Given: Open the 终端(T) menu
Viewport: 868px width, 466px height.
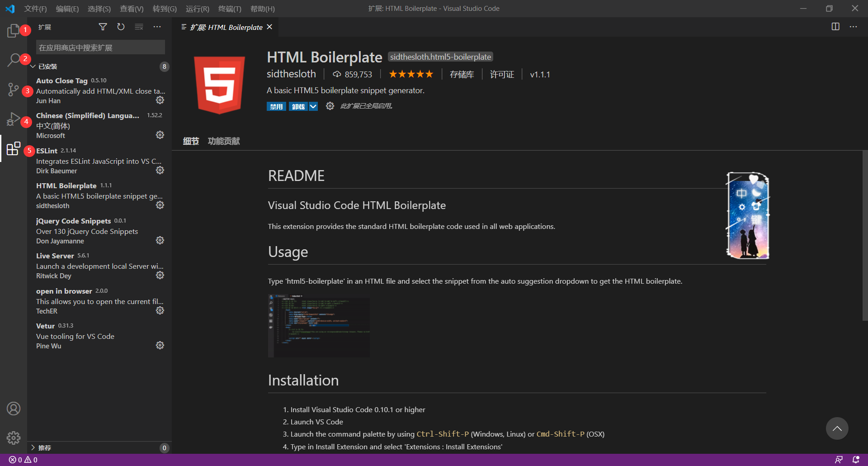Looking at the screenshot, I should (230, 9).
